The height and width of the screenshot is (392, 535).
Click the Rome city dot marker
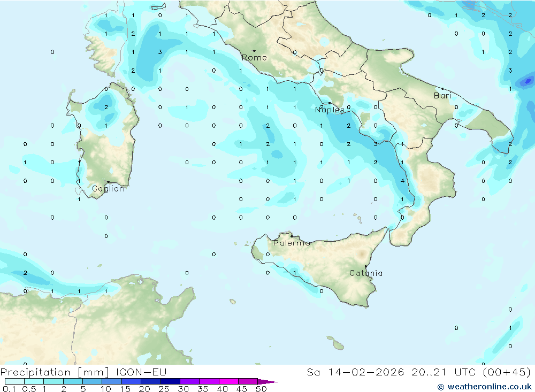pyautogui.click(x=254, y=50)
